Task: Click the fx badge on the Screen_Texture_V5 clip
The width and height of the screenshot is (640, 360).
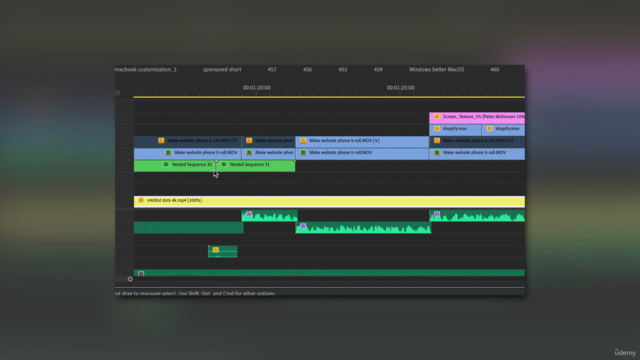Action: pos(437,117)
